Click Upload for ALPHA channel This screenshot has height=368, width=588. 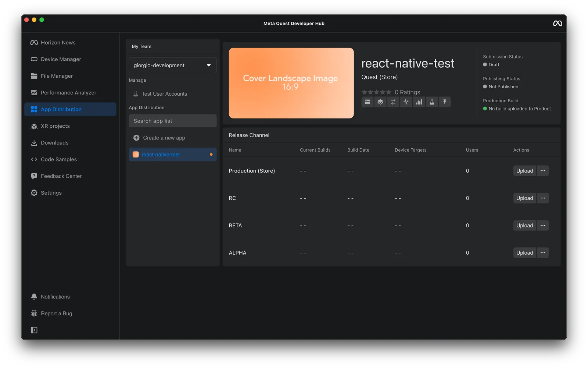click(x=524, y=253)
